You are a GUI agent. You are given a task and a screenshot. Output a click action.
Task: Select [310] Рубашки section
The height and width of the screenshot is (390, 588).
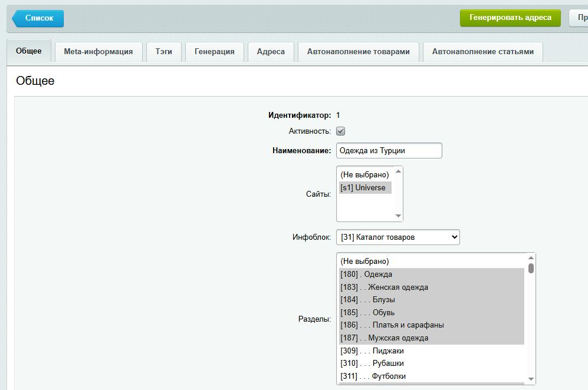(372, 363)
